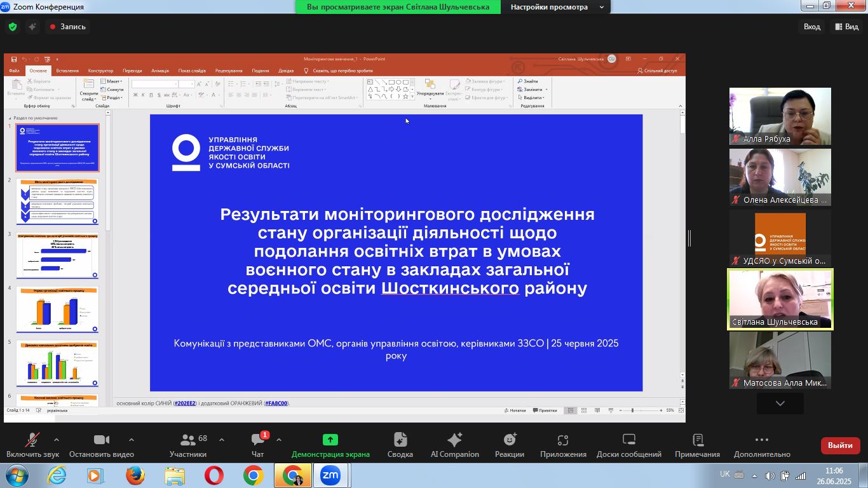Click the Notes icon in the toolbar

(x=697, y=444)
